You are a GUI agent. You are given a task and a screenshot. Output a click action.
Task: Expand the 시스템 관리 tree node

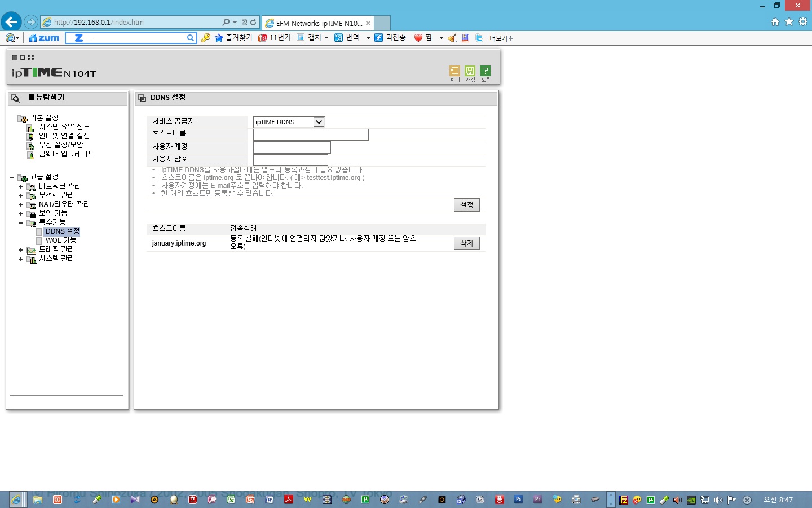(21, 259)
